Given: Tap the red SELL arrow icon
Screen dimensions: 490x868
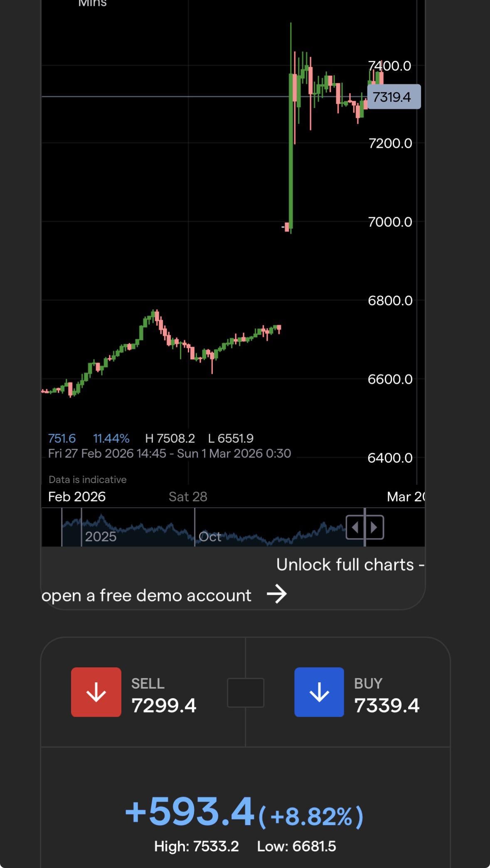Looking at the screenshot, I should [x=96, y=692].
